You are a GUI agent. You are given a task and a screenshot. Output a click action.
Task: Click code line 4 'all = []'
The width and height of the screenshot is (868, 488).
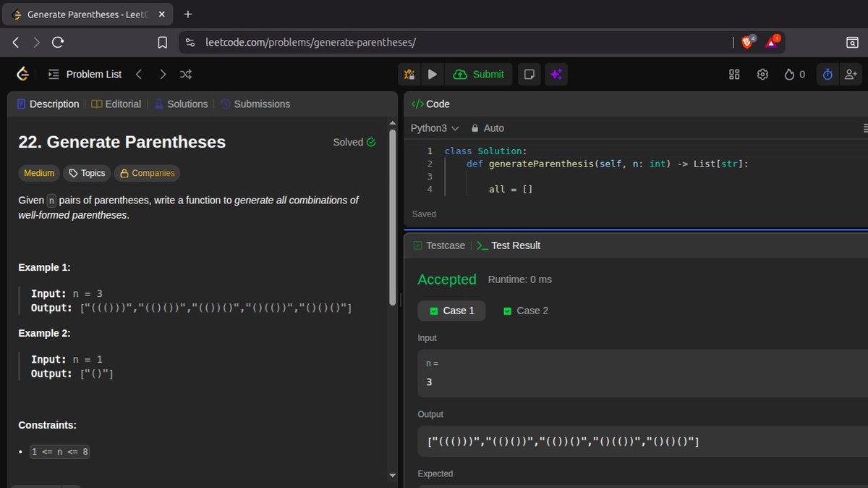[x=511, y=189]
